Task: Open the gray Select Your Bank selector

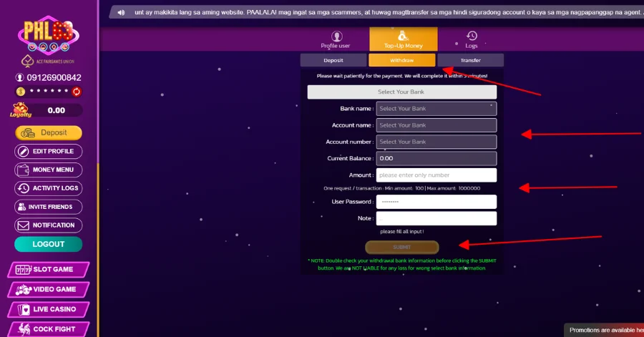Action: 401,92
